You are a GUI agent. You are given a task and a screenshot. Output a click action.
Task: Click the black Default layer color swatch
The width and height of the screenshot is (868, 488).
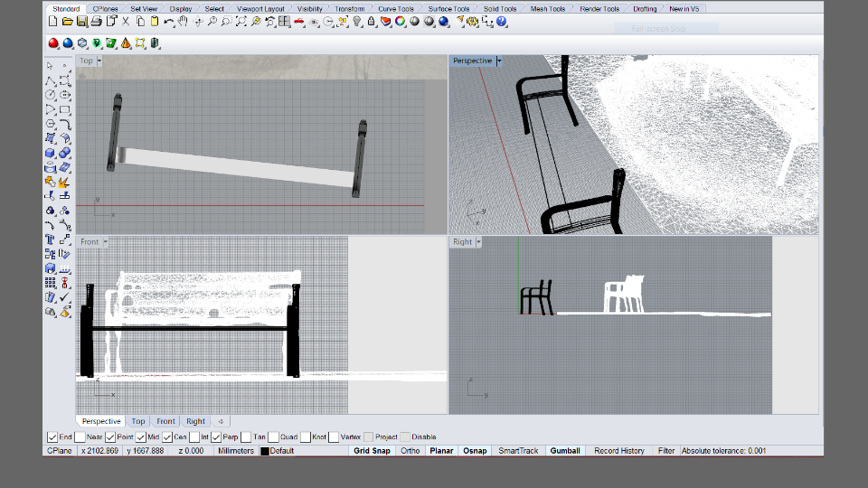tap(265, 451)
